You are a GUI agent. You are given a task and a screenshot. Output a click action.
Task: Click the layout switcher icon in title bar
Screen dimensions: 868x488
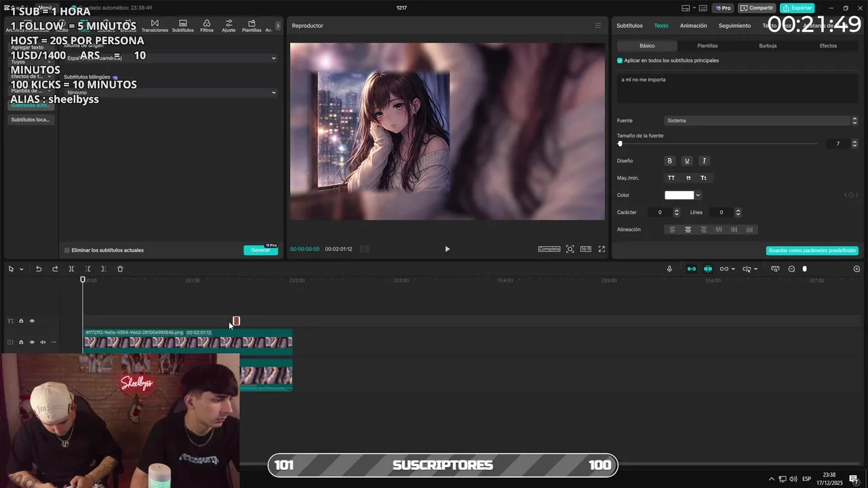(x=686, y=8)
